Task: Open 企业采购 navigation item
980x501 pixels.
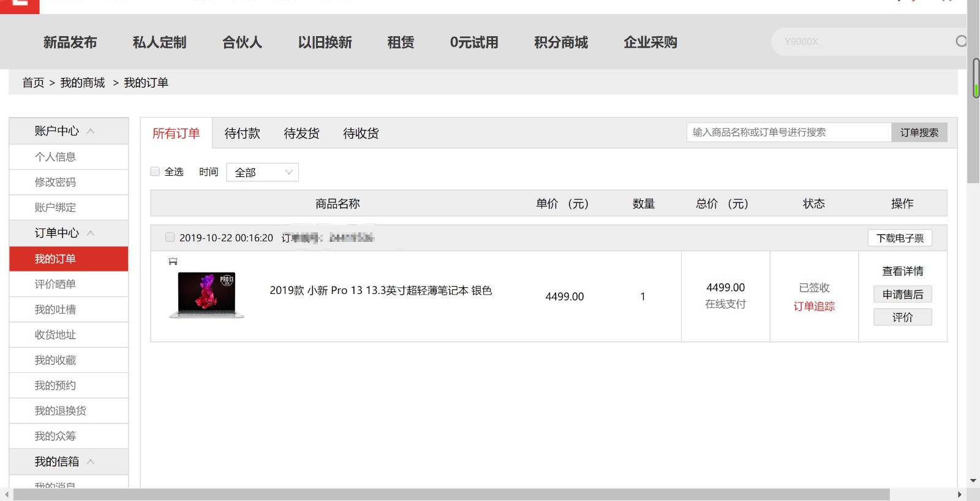Action: point(650,42)
